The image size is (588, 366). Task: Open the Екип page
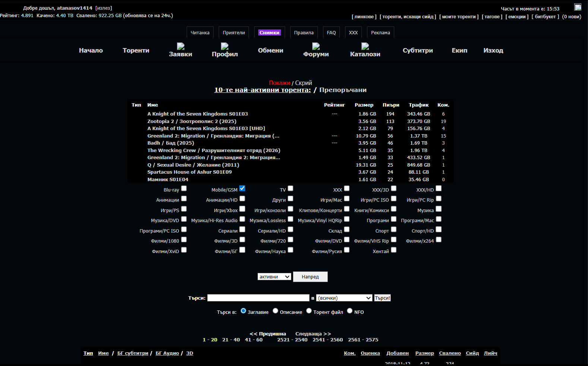[459, 50]
